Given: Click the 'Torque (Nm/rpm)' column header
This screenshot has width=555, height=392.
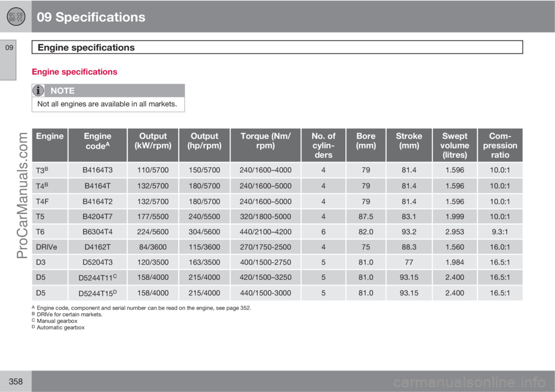Looking at the screenshot, I should click(265, 145).
